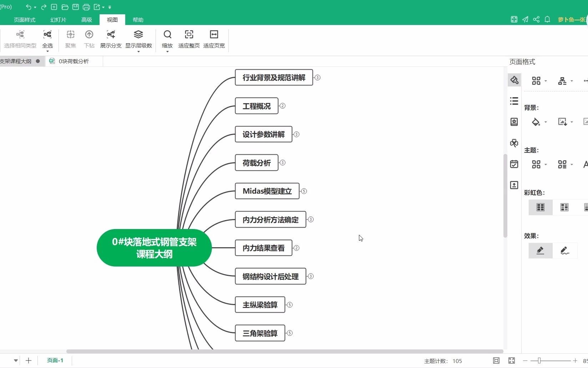
Task: Fit whole page with 适应整页
Action: pos(189,40)
